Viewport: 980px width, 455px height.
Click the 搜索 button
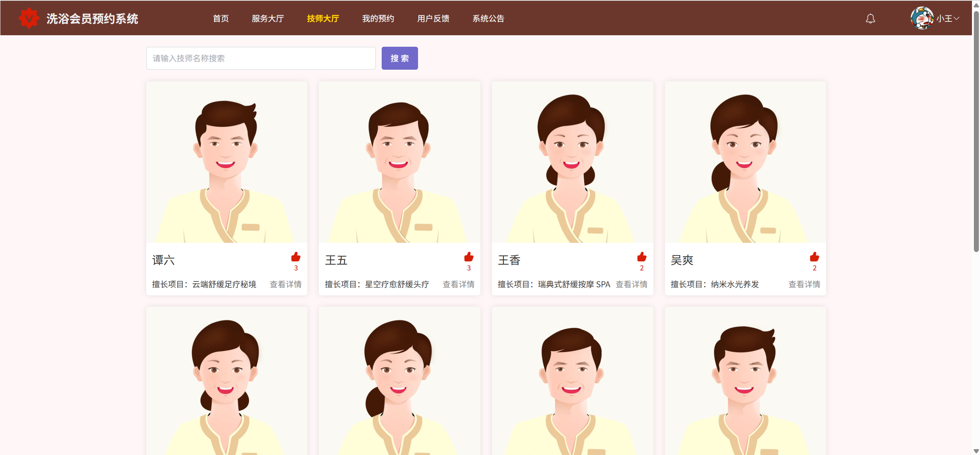(399, 58)
